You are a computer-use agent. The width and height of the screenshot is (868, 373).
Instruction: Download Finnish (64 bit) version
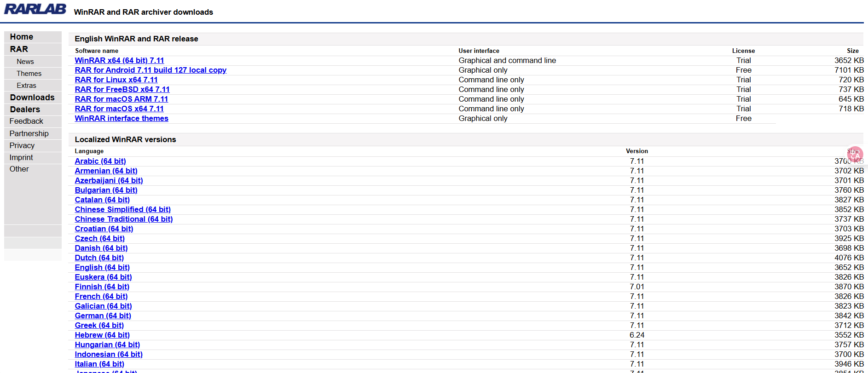pyautogui.click(x=102, y=287)
